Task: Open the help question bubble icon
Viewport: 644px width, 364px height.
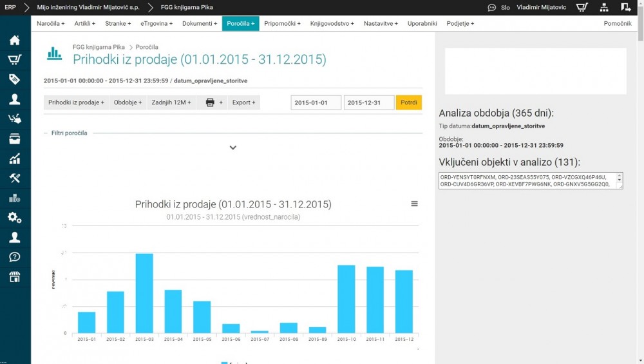Action: click(14, 257)
